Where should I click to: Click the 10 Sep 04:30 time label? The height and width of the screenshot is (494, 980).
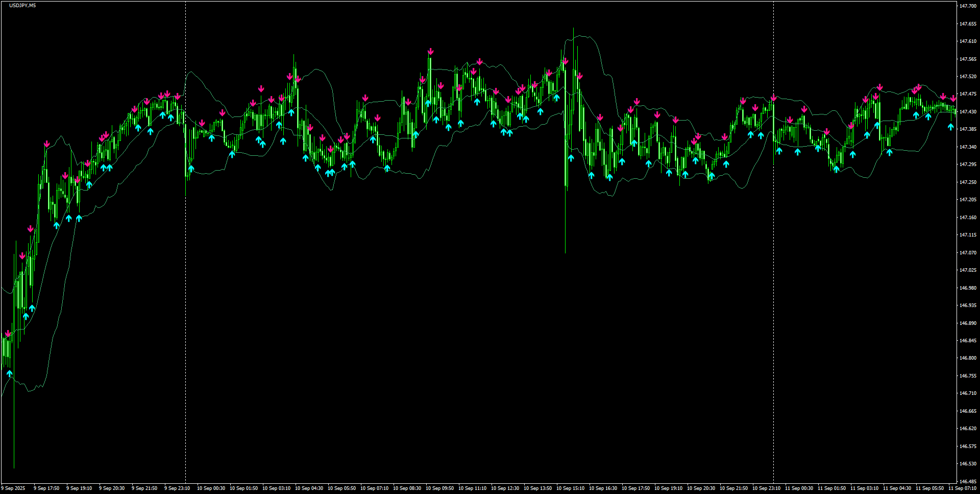pos(309,488)
